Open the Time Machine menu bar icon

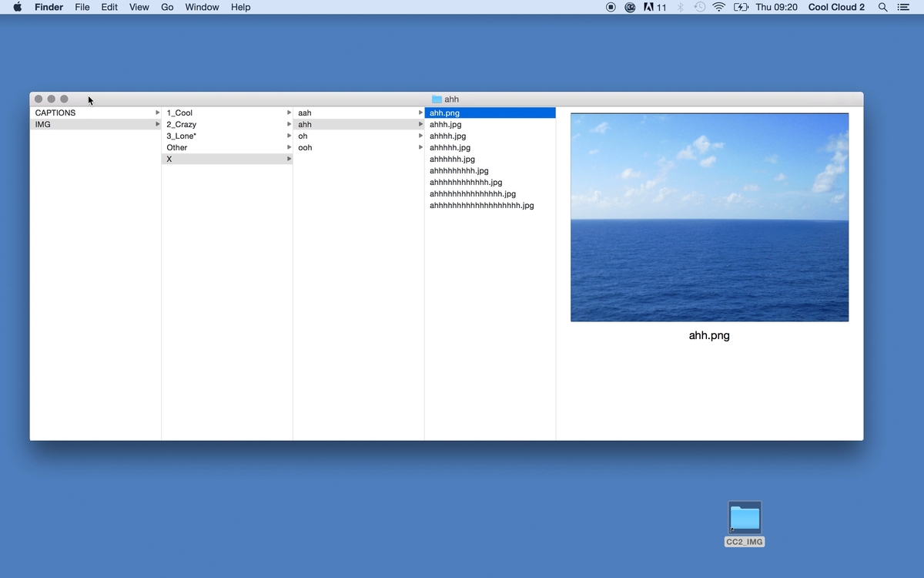click(699, 7)
